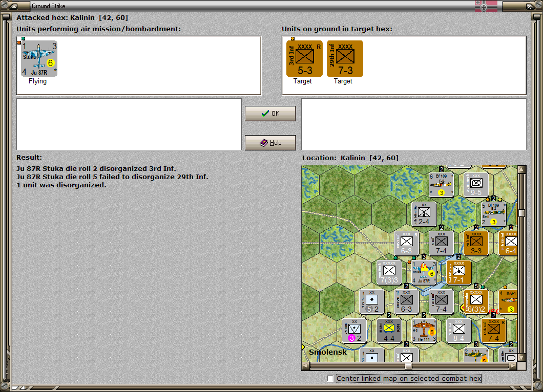Click the III Mot ROM 4-4 counter

(x=389, y=331)
